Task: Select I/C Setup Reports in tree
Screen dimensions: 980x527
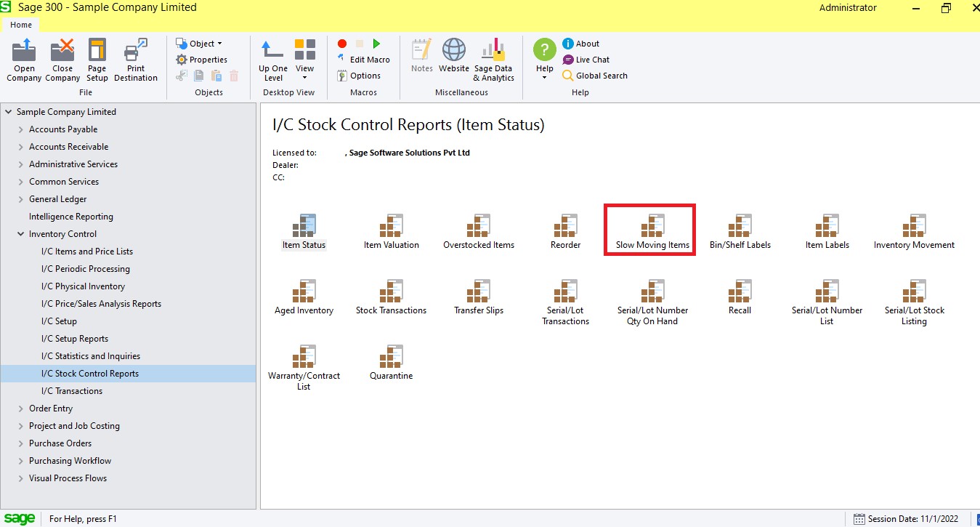Action: coord(75,339)
